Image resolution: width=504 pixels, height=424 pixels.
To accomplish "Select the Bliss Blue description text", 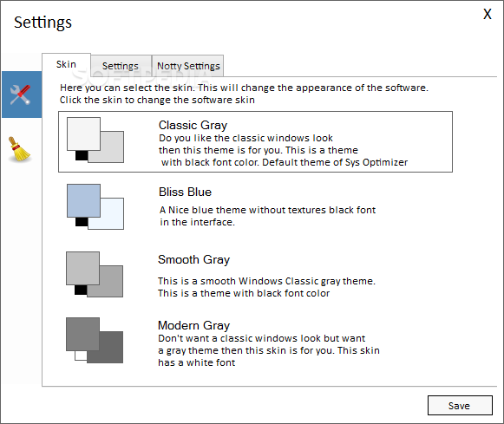I will [x=267, y=216].
